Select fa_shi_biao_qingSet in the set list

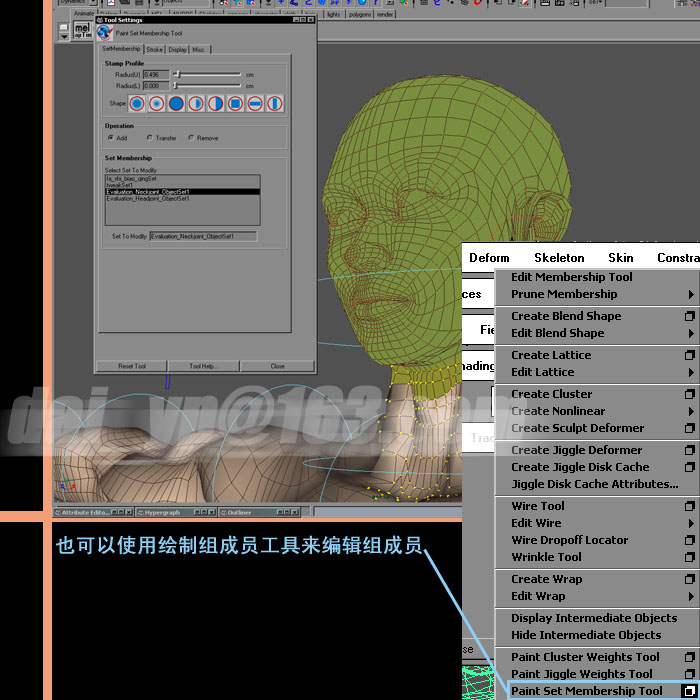[x=183, y=179]
